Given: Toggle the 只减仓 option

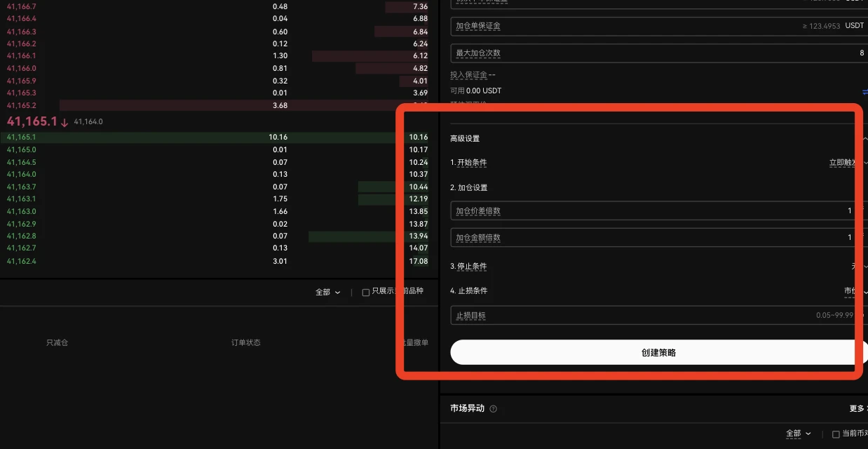Looking at the screenshot, I should tap(56, 342).
